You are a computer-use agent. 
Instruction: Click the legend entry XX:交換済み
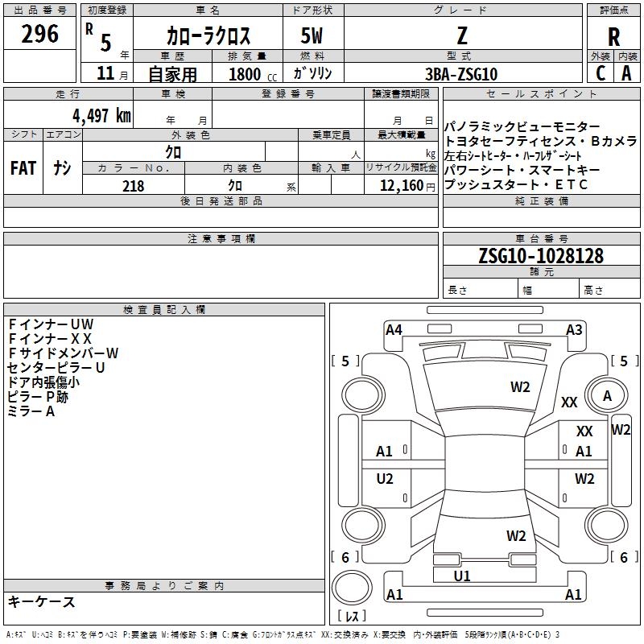(345, 635)
